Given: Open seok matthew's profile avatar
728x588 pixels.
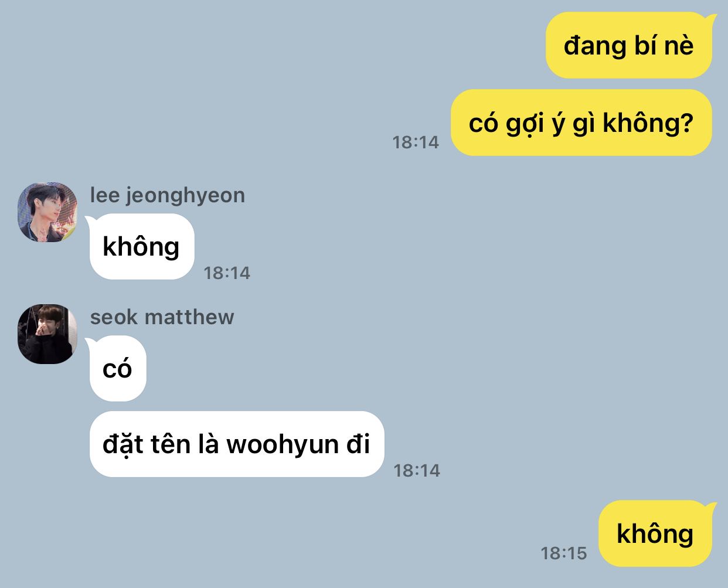Looking at the screenshot, I should (x=47, y=334).
